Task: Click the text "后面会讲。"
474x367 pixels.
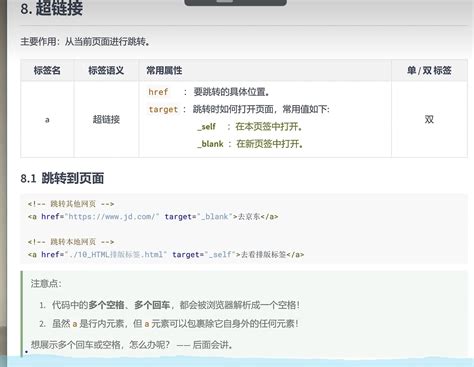Action: click(212, 345)
